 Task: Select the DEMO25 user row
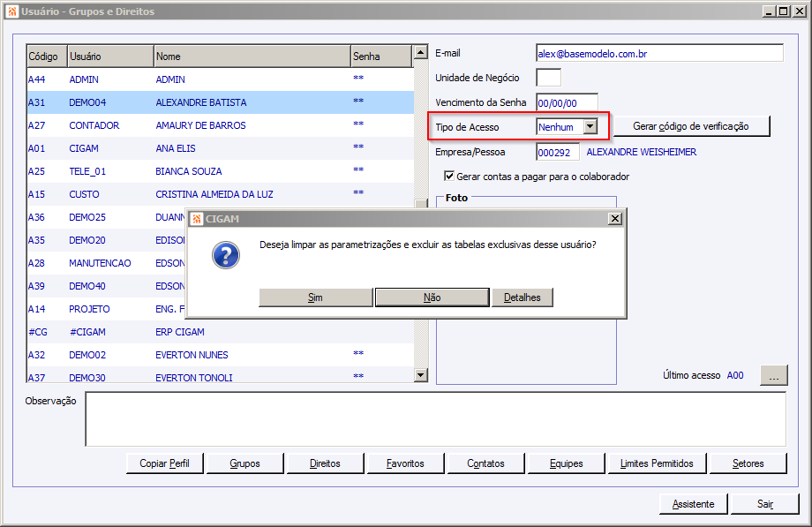pyautogui.click(x=107, y=217)
